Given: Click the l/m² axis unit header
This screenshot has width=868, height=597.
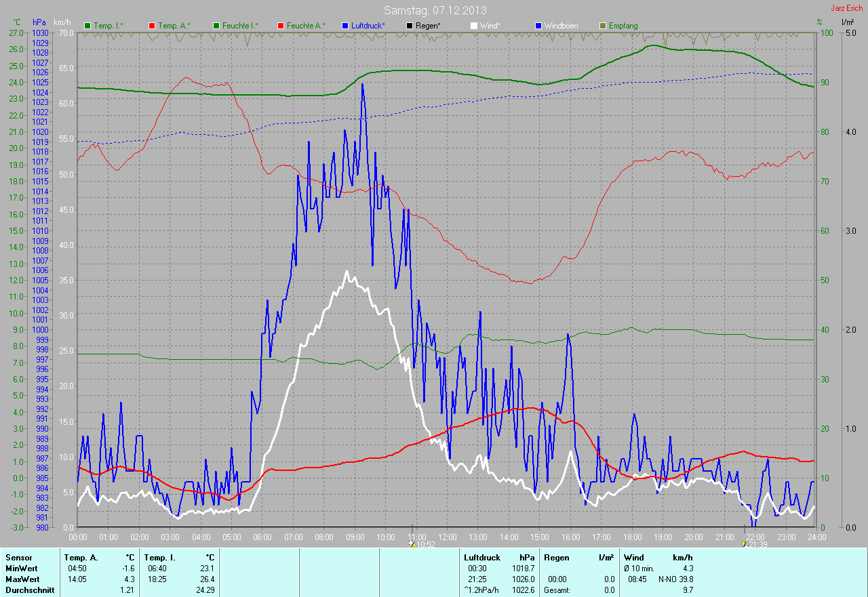Looking at the screenshot, I should (848, 22).
